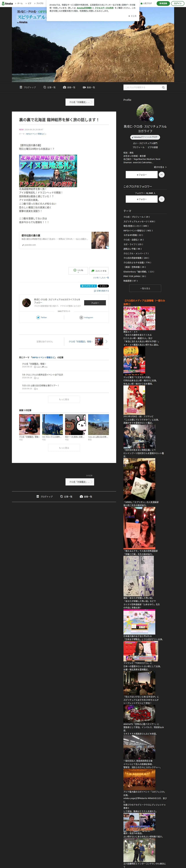Click the Amebaオフィシャルブロガー badge
This screenshot has height=868, width=186.
(x=145, y=137)
